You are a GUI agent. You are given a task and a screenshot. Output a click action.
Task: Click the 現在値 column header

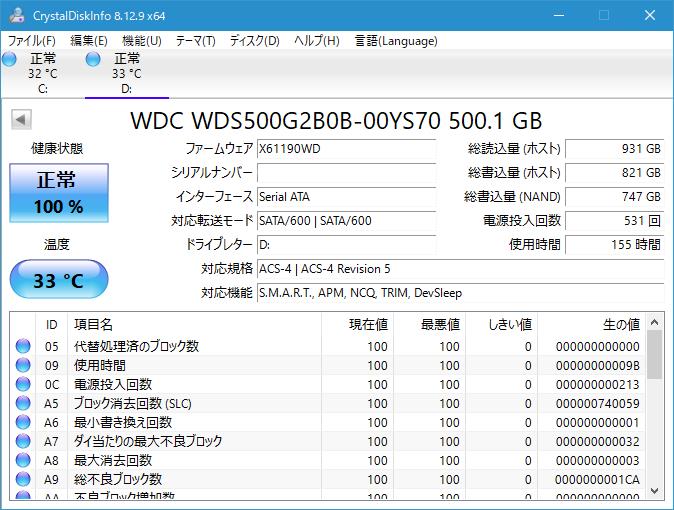[357, 324]
